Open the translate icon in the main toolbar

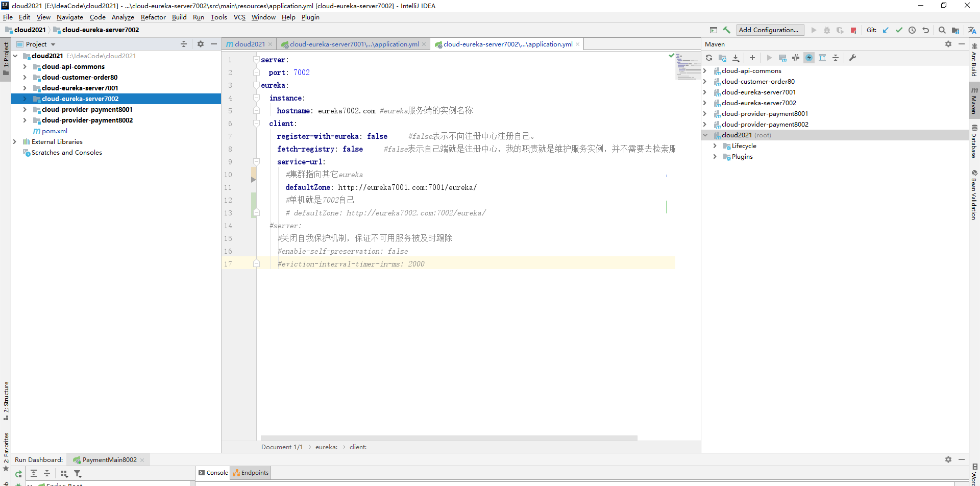click(972, 30)
